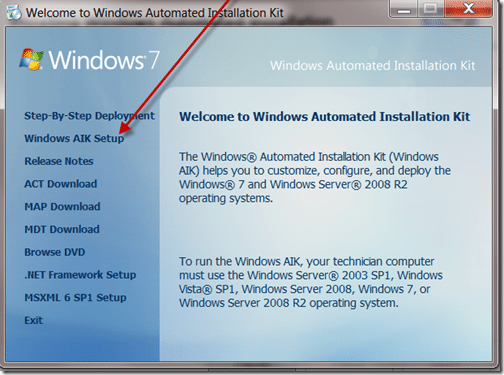The image size is (504, 375).
Task: Open the Release Notes link
Action: point(59,161)
